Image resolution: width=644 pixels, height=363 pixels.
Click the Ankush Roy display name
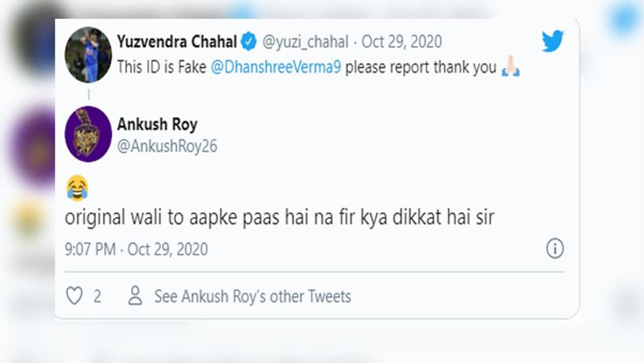[x=157, y=124]
